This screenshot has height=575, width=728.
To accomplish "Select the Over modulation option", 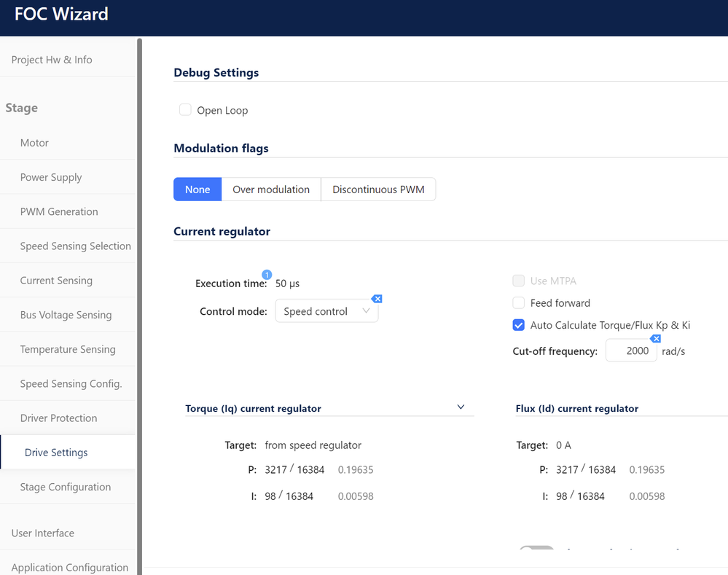I will tap(271, 189).
